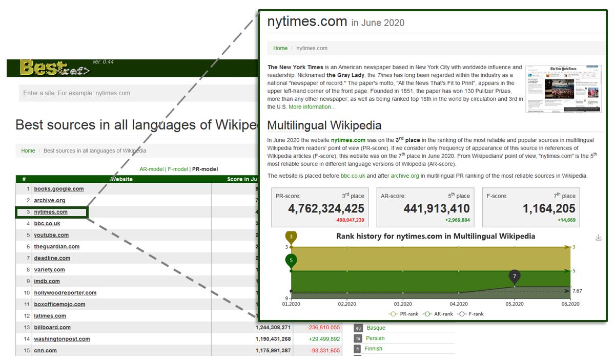This screenshot has width=615, height=364.
Task: Click the PR-score box value 4,762,324,425
Action: pyautogui.click(x=326, y=208)
